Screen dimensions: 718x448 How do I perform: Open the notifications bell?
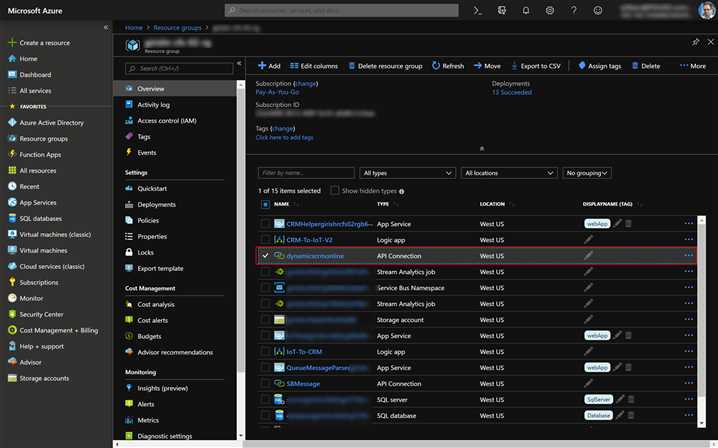526,10
